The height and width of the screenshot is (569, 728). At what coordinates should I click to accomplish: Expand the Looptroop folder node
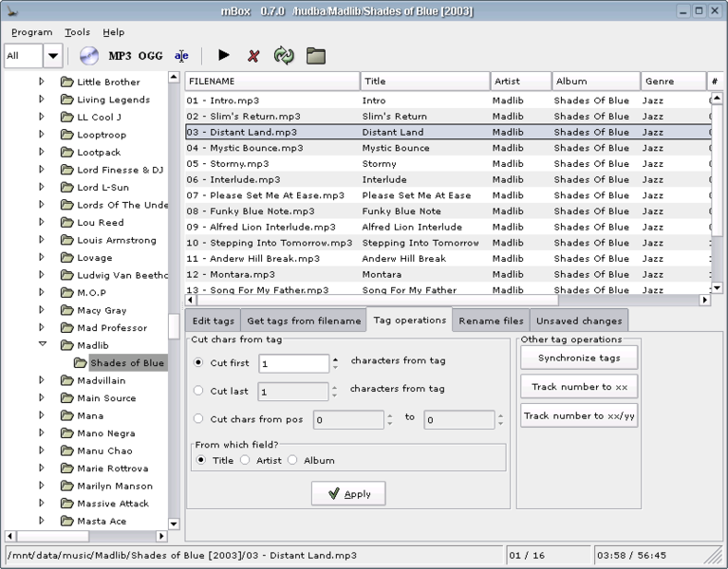42,135
